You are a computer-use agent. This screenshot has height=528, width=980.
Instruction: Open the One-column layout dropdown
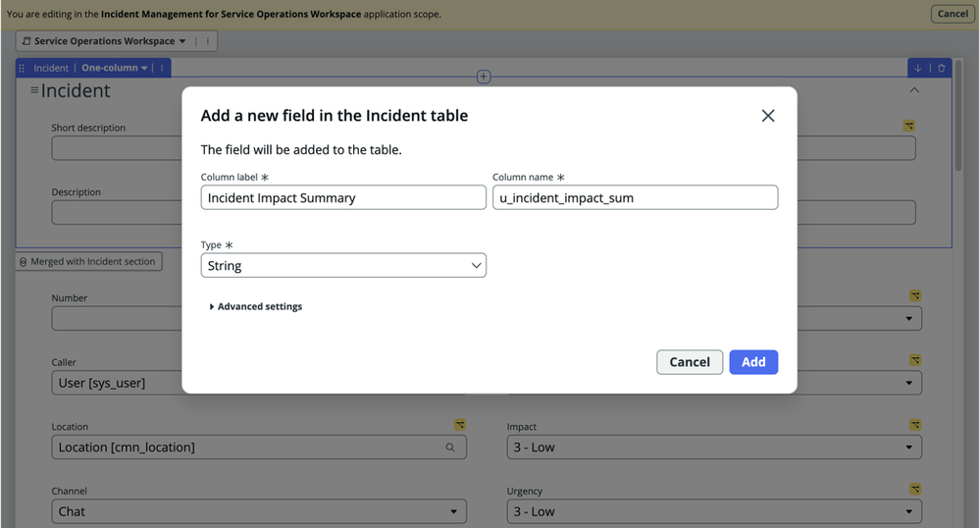coord(115,68)
